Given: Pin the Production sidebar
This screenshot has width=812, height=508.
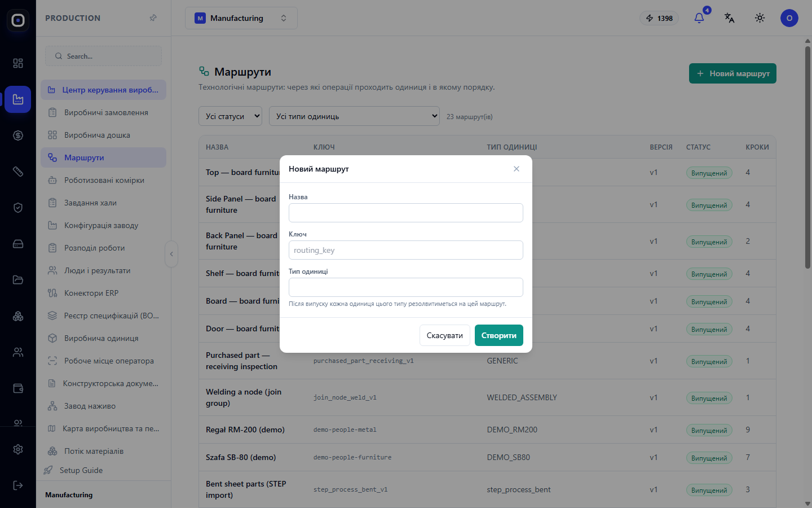Looking at the screenshot, I should click(x=153, y=18).
